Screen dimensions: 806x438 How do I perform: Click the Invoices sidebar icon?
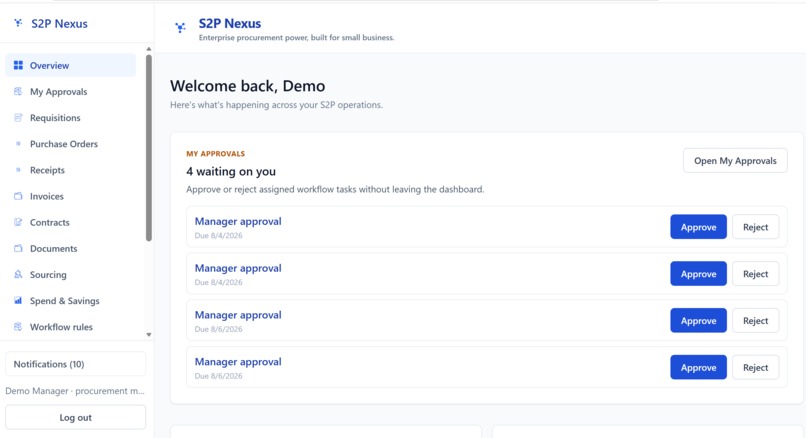point(18,196)
